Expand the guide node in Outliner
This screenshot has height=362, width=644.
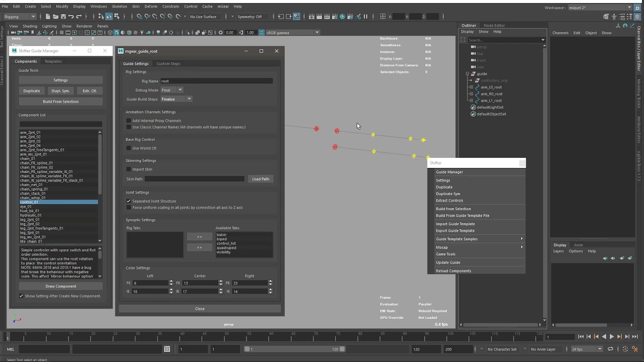[467, 74]
